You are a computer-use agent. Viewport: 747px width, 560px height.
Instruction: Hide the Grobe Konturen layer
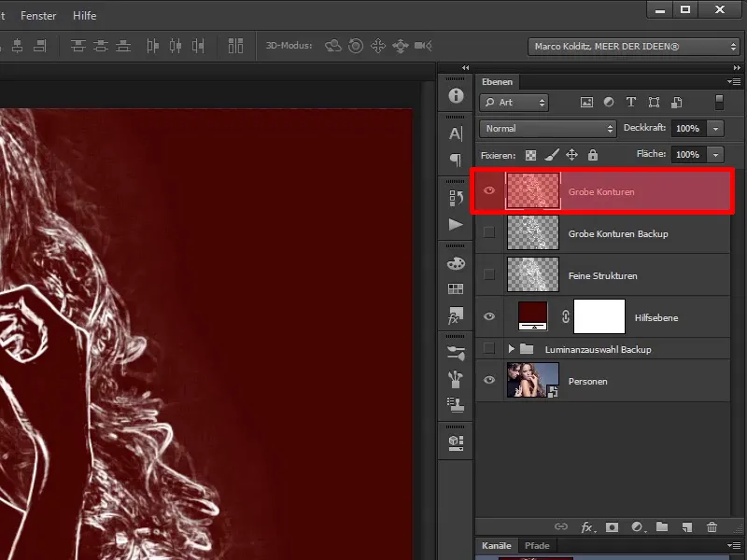pos(488,190)
